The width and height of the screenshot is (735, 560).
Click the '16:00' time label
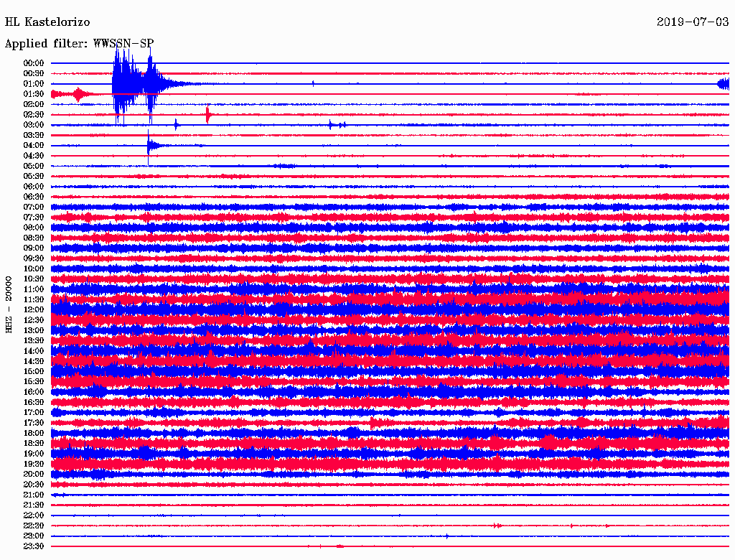34,392
